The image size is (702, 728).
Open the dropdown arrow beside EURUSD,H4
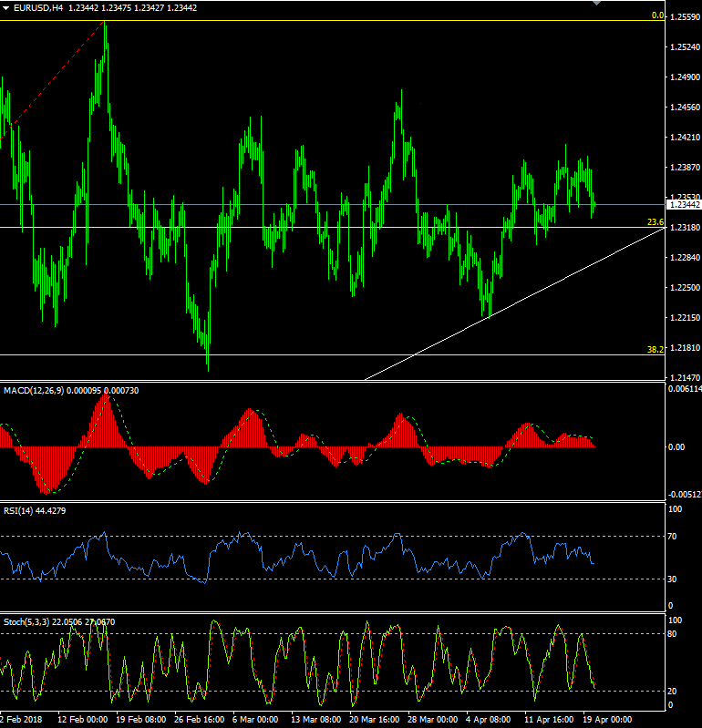[x=6, y=8]
